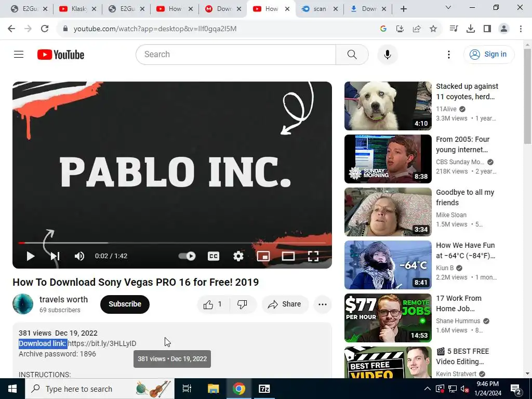Open the Chrome profile icon
The height and width of the screenshot is (399, 532).
(x=504, y=29)
